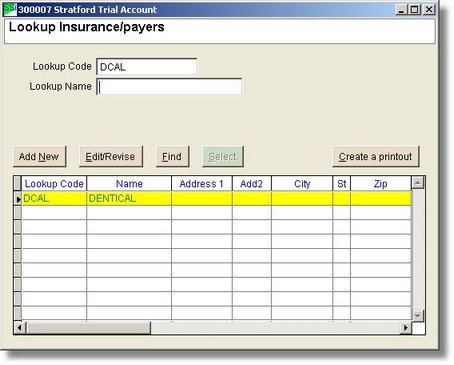
Task: Open Edit/Revise for selected payer
Action: 111,156
